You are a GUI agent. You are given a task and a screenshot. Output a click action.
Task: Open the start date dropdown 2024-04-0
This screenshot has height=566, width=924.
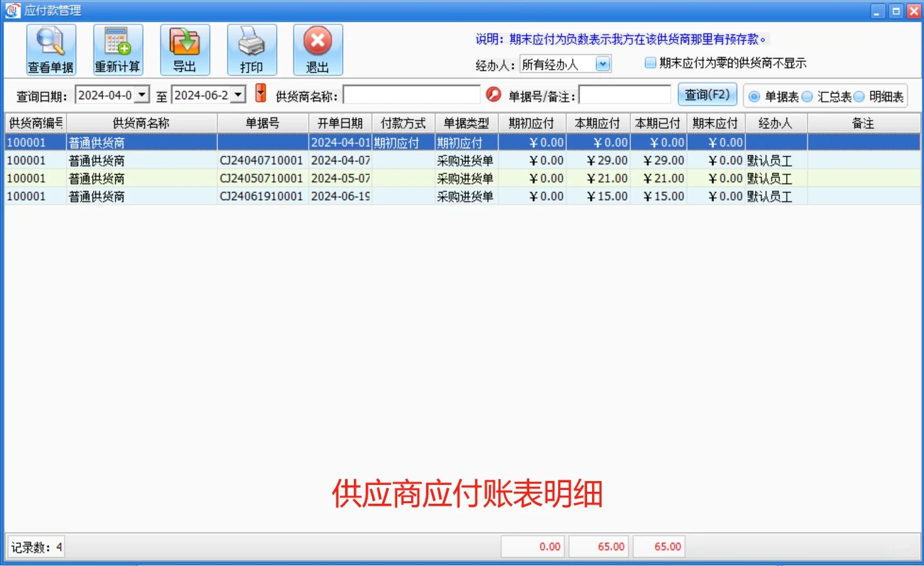click(x=143, y=94)
